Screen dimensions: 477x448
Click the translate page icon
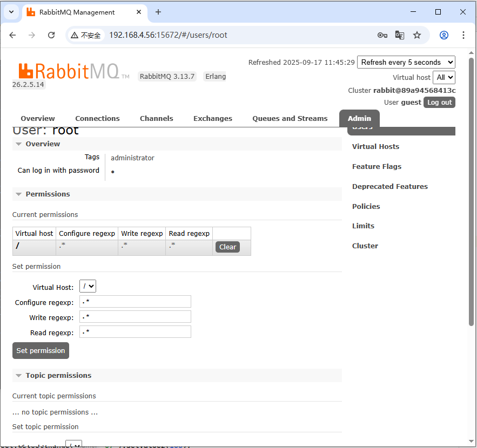(400, 35)
